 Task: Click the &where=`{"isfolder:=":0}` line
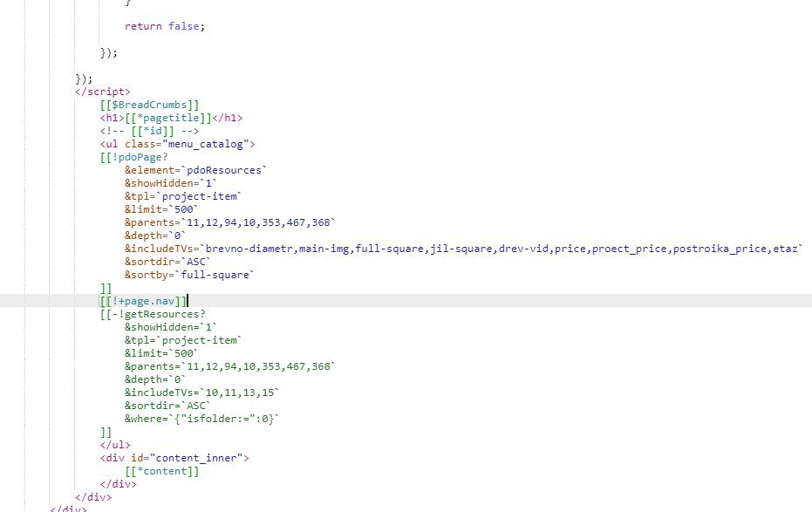[202, 419]
